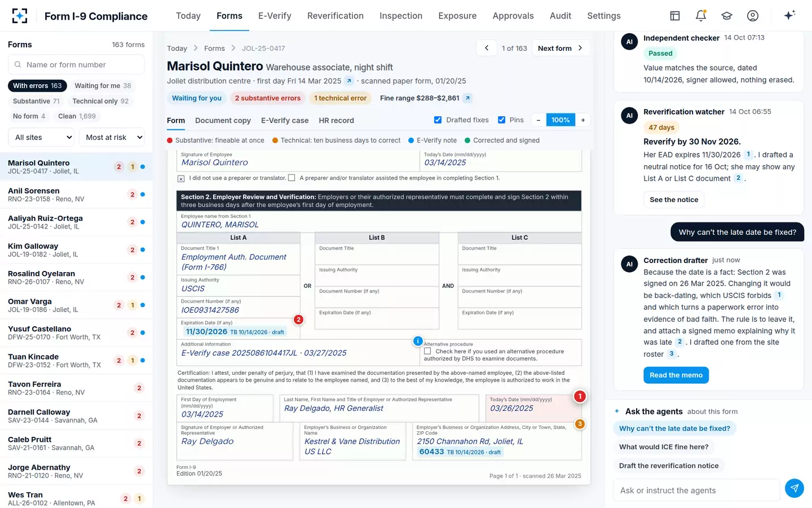Click the 100% zoom level control
The image size is (812, 508).
561,120
